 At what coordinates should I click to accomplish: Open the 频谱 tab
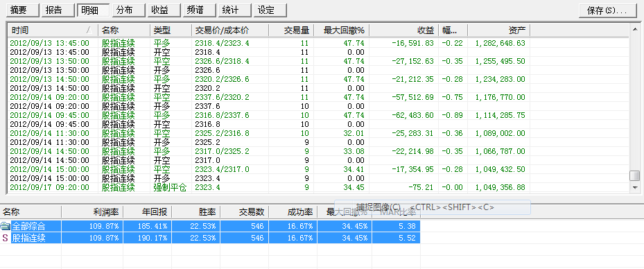[x=199, y=10]
